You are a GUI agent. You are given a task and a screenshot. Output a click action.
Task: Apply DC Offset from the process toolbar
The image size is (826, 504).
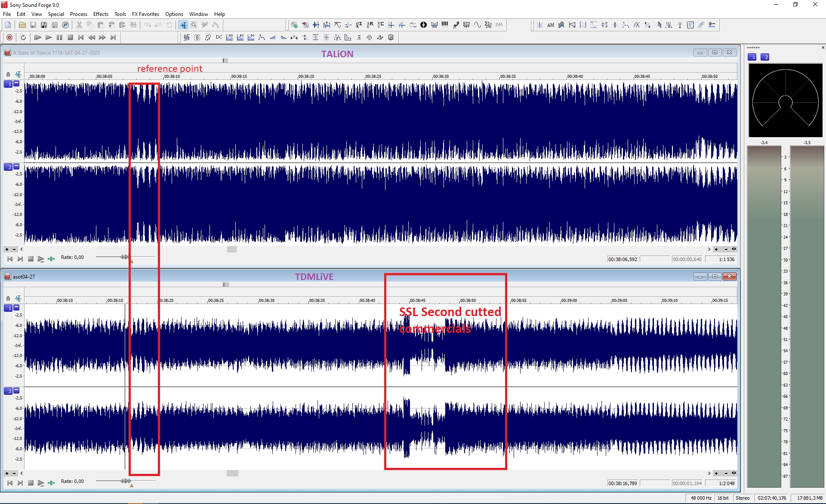coord(219,37)
